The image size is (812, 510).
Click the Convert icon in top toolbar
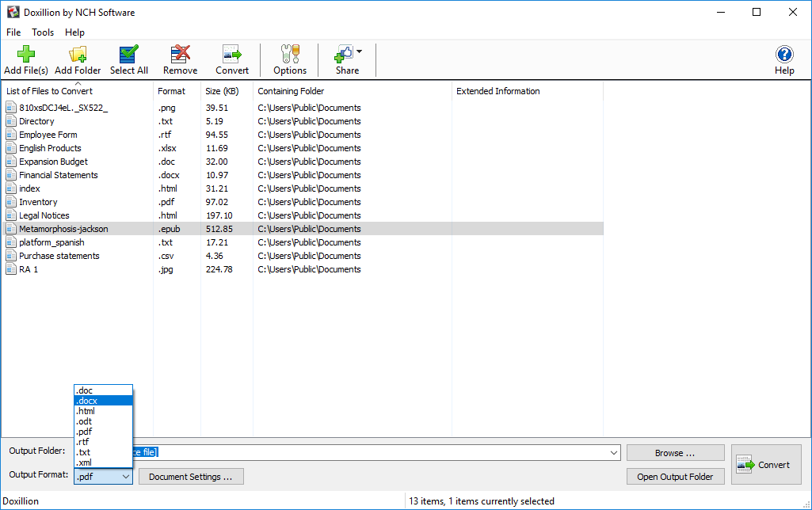(232, 54)
